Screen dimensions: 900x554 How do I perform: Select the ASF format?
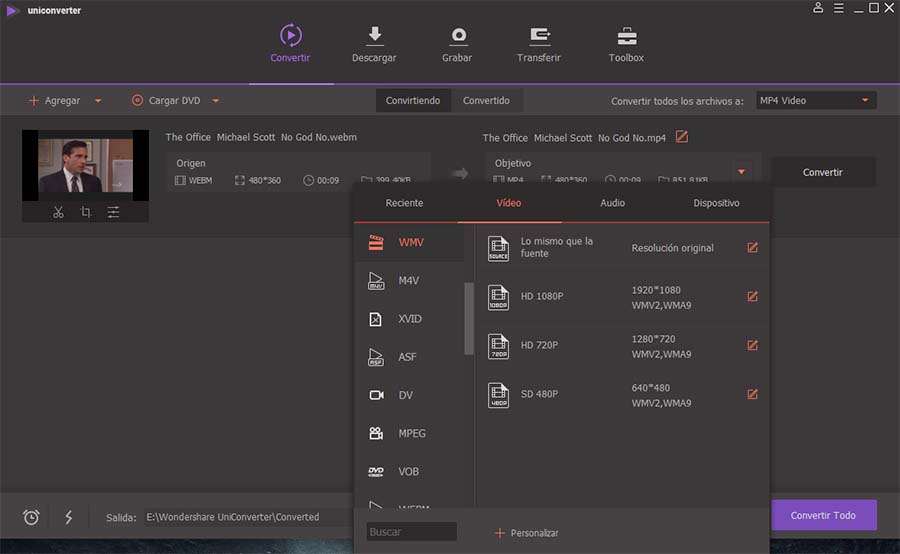pyautogui.click(x=410, y=357)
